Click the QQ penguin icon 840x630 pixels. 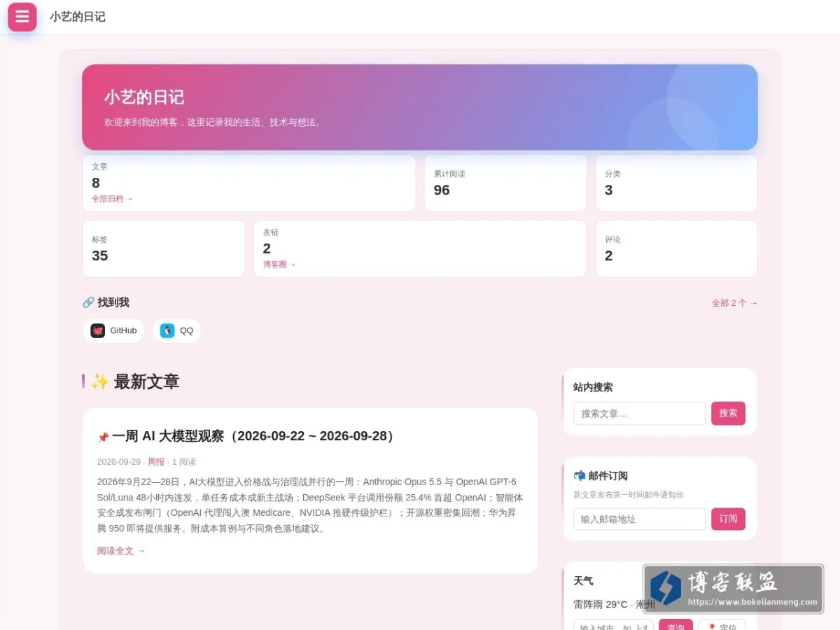[167, 331]
